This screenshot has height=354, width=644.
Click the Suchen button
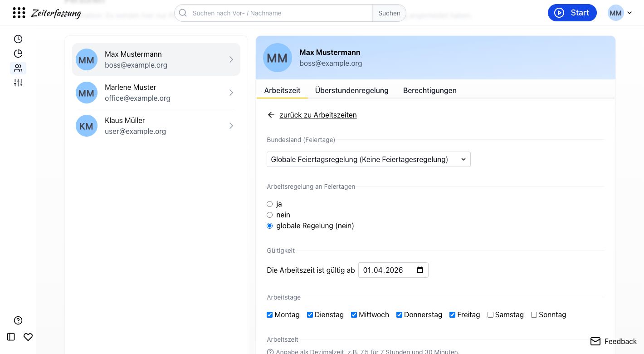pyautogui.click(x=389, y=13)
